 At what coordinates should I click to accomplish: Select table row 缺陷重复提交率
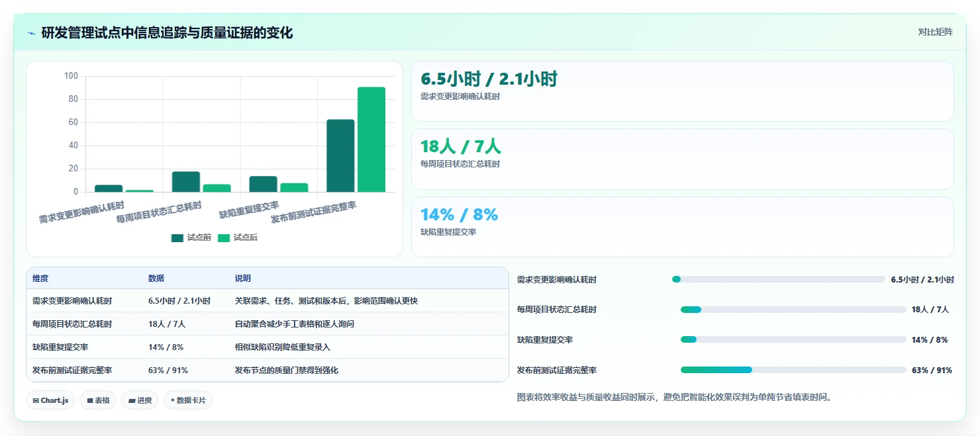[x=268, y=347]
